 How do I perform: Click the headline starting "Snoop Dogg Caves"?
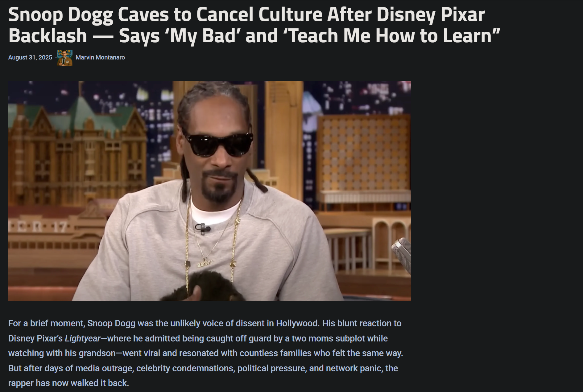click(x=254, y=25)
